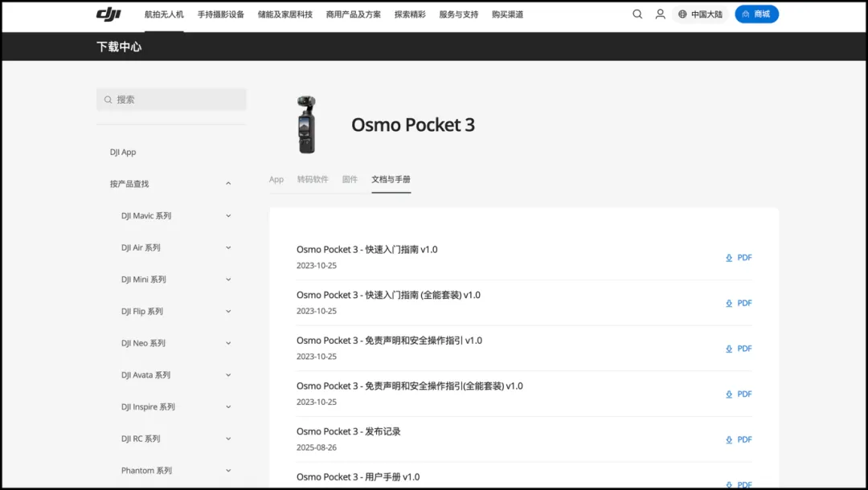Expand the DJI Mavic 系列 chevron
The height and width of the screenshot is (490, 868).
(x=228, y=216)
